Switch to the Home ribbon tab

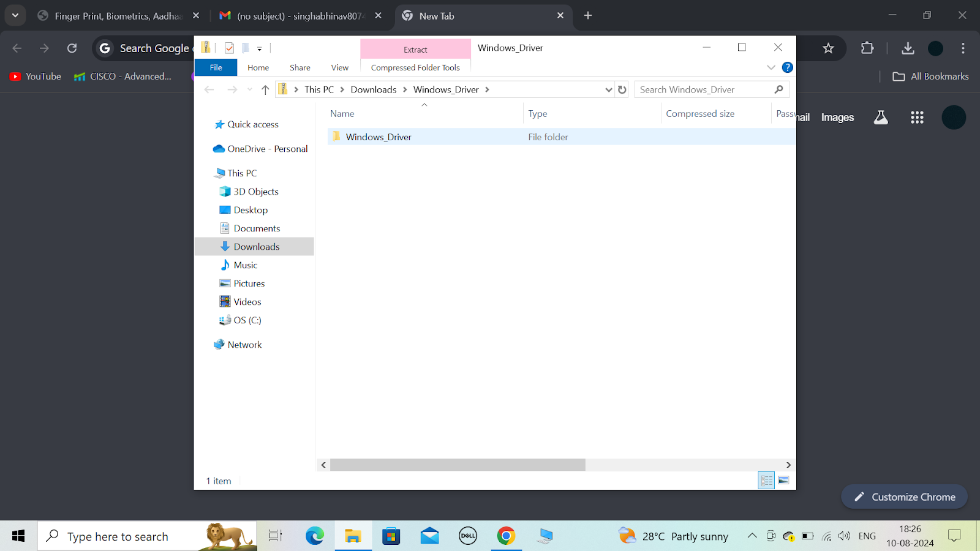258,67
